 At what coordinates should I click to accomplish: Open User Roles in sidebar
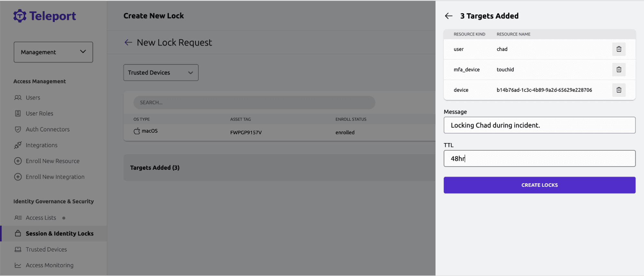pyautogui.click(x=39, y=113)
